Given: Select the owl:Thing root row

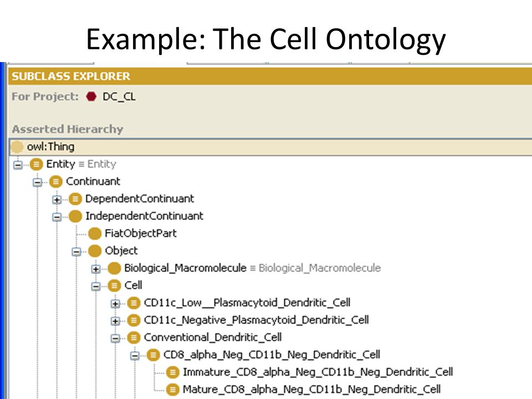Looking at the screenshot, I should click(270, 147).
